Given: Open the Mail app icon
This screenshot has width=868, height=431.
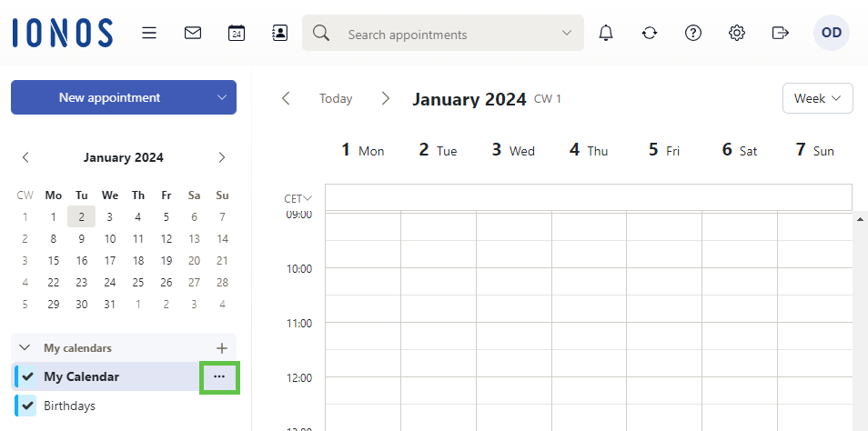Looking at the screenshot, I should (193, 33).
